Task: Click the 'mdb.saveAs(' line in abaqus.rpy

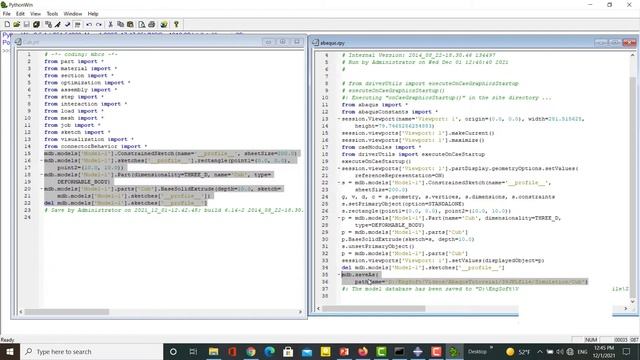Action: 360,274
